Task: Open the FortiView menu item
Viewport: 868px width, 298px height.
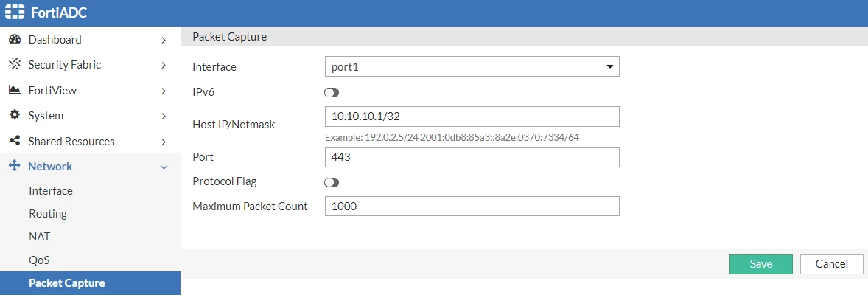Action: 90,90
